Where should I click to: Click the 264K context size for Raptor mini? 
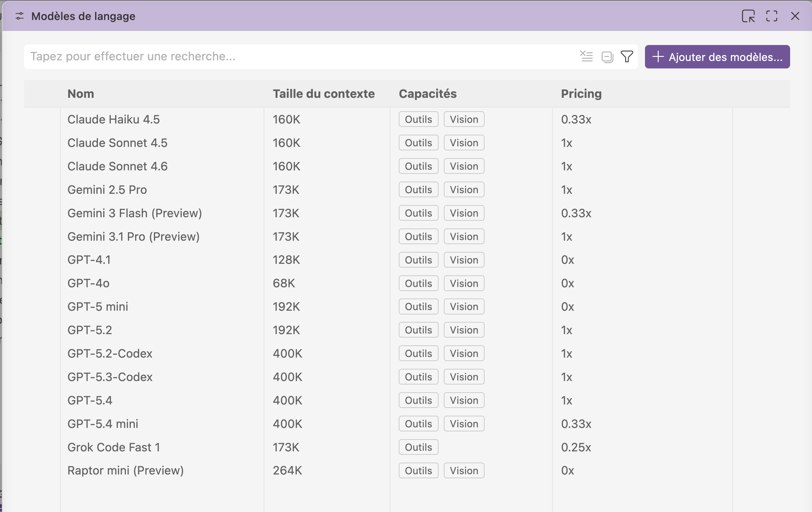(287, 470)
